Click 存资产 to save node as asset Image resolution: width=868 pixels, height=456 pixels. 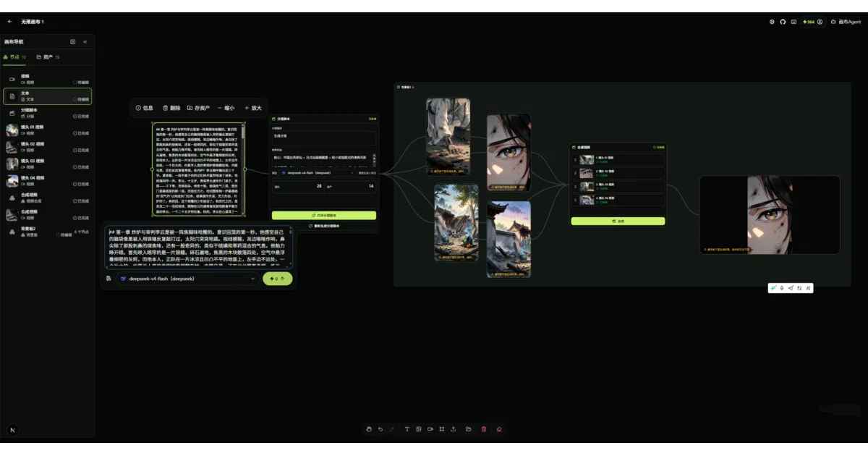click(198, 108)
